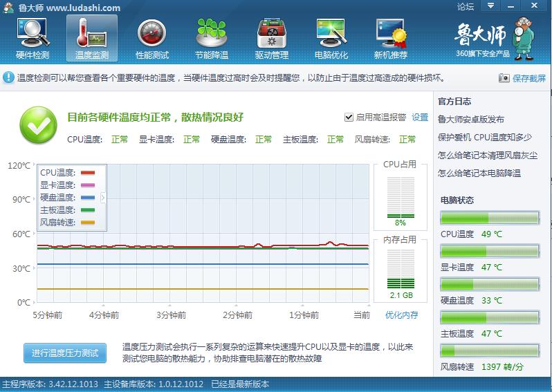552x392 pixels.
Task: Click the 风扇转速 status bar above 1397 转/分
Action: [x=490, y=351]
